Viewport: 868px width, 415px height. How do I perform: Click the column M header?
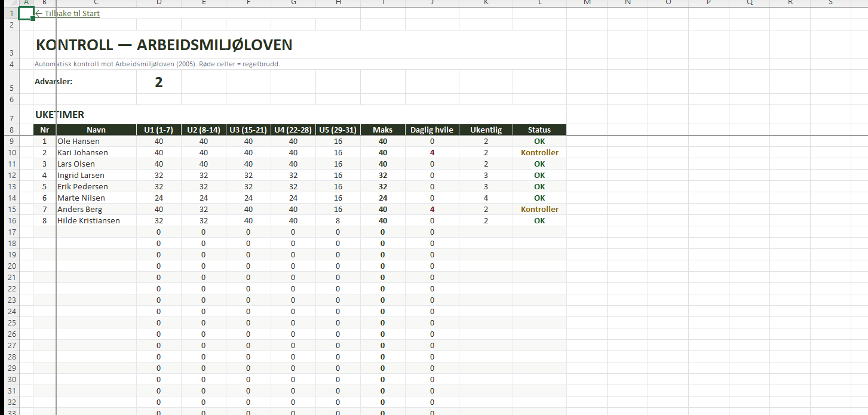(587, 3)
